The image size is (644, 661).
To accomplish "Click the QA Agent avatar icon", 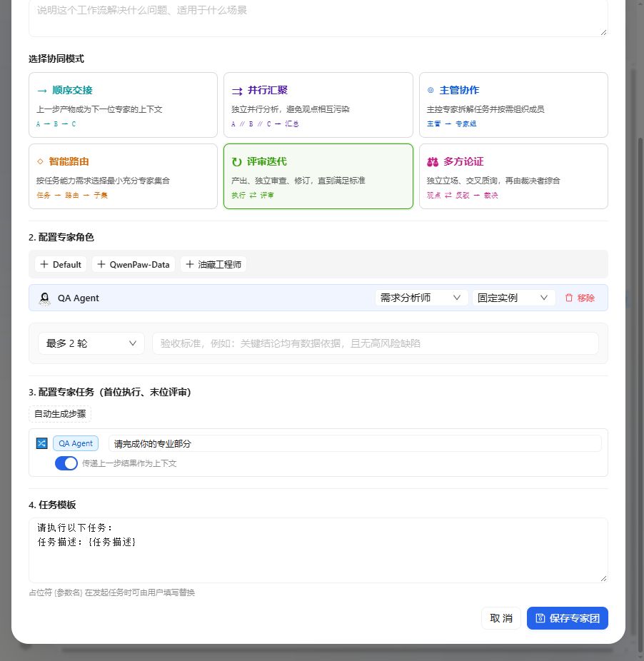I will (45, 298).
